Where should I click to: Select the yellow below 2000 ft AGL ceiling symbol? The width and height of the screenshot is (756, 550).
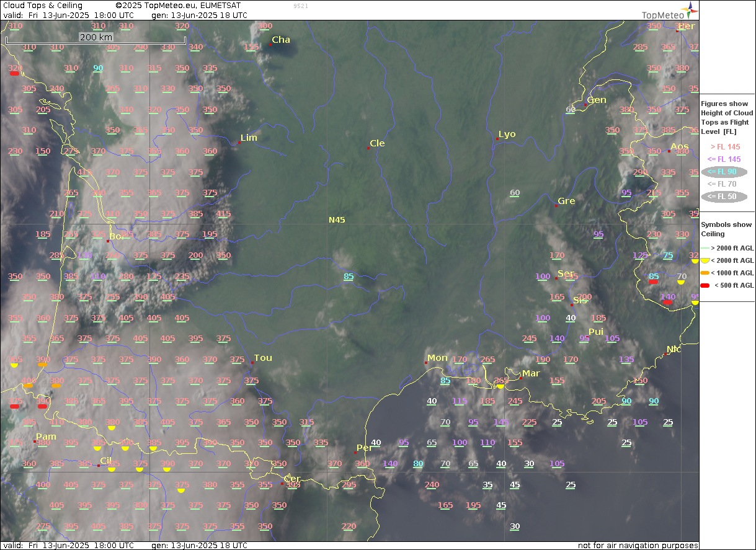(706, 260)
